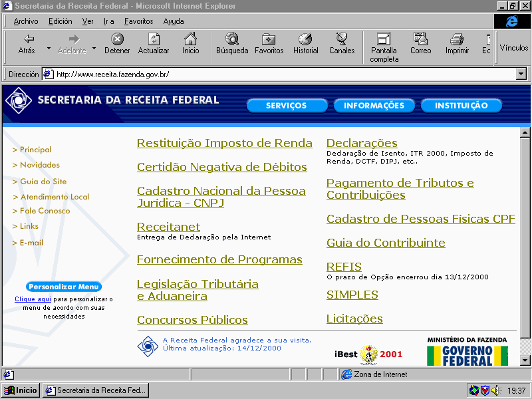
Task: Click the Personalizar Menu button
Action: pyautogui.click(x=64, y=287)
